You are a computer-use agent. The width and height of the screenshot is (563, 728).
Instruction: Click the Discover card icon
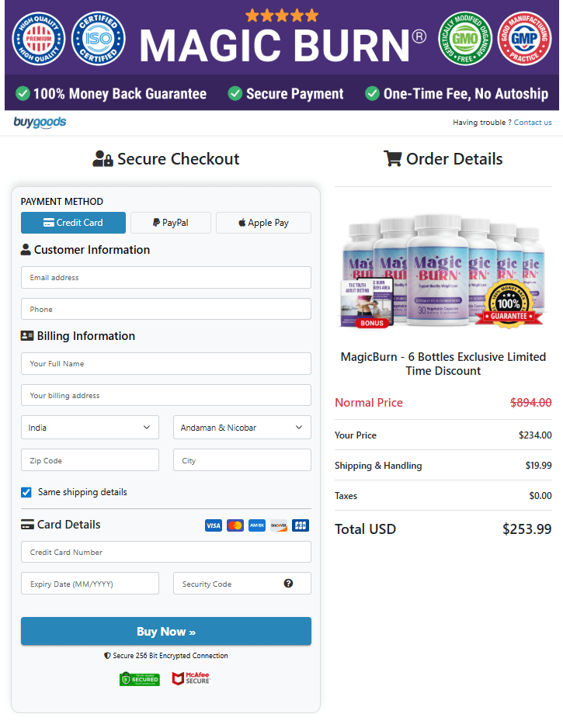pos(278,525)
